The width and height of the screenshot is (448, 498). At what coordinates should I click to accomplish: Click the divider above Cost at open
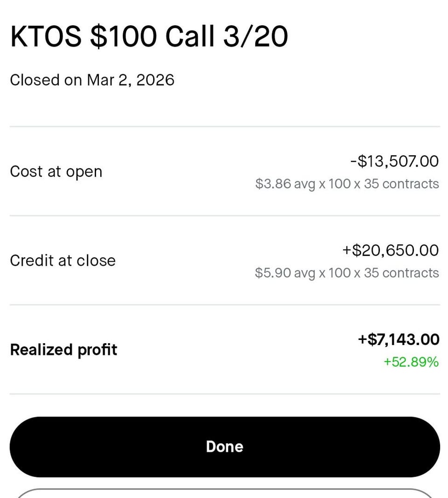[224, 126]
